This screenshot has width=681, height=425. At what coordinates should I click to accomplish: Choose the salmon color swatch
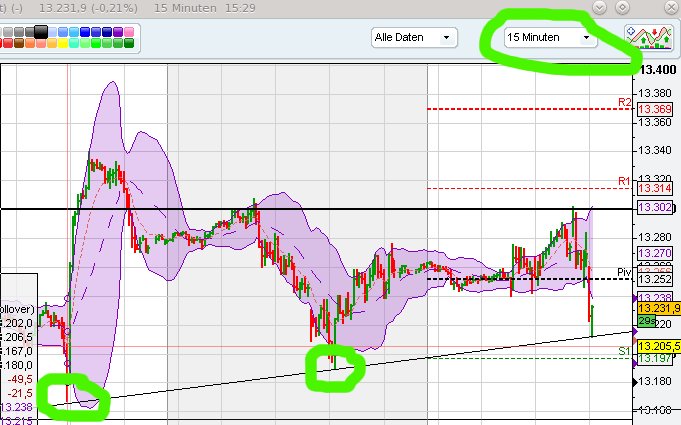coord(41,43)
